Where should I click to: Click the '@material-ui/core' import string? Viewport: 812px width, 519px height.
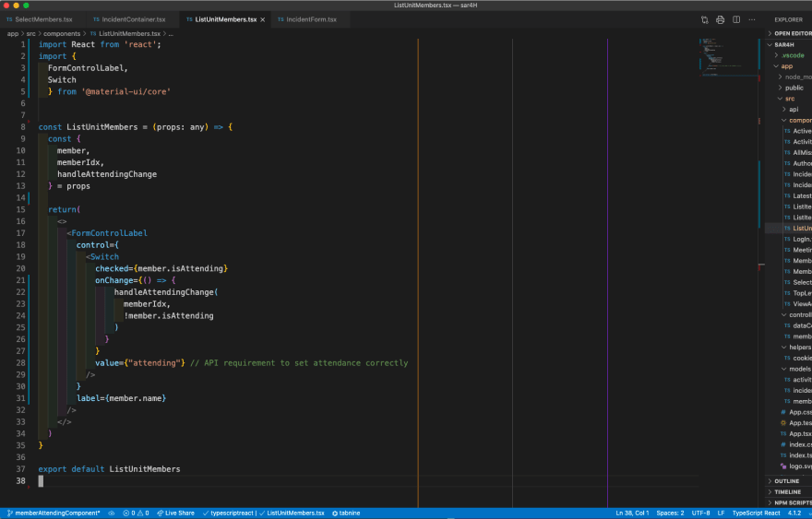coord(125,91)
